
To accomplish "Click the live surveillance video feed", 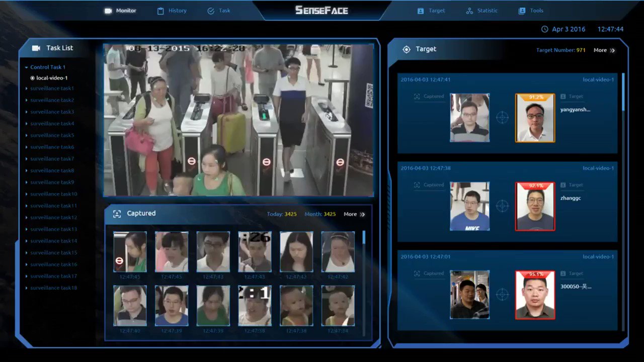I will tap(238, 120).
